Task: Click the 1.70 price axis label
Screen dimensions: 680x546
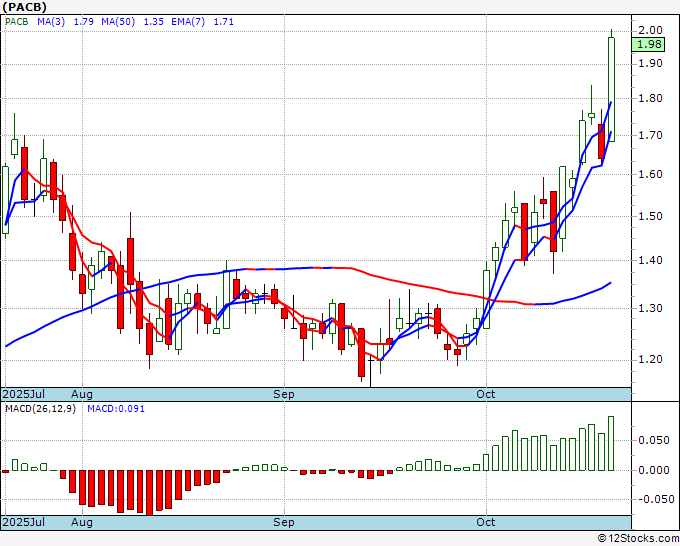Action: pos(651,135)
